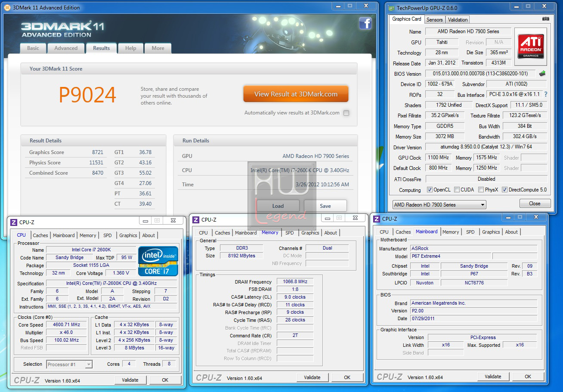Click the Memory Size 3072 MB field
This screenshot has height=392, width=563.
pos(445,136)
